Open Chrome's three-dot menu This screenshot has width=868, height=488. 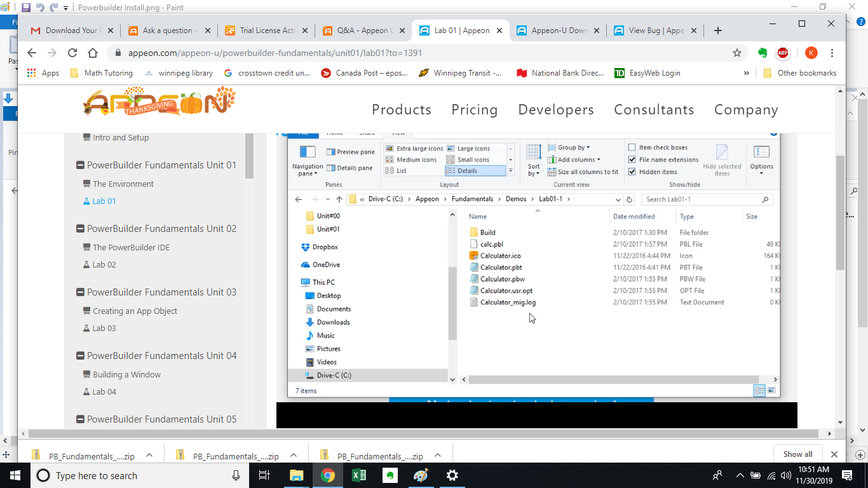[832, 53]
